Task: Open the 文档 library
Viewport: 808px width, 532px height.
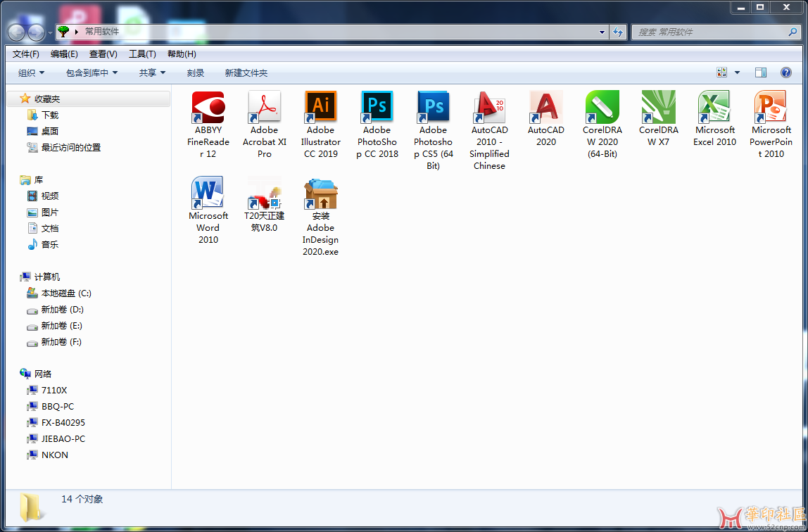Action: click(x=50, y=228)
